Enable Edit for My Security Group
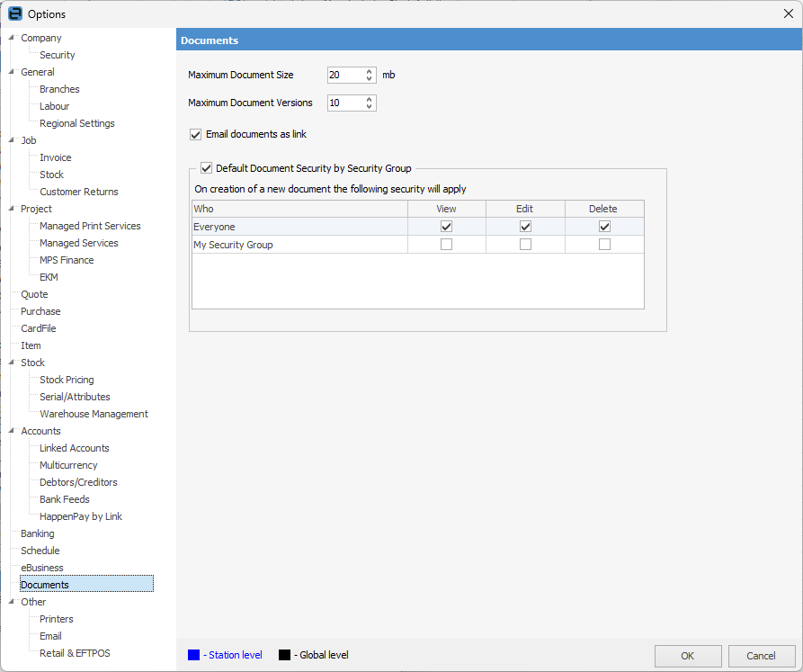The width and height of the screenshot is (803, 672). coord(525,245)
